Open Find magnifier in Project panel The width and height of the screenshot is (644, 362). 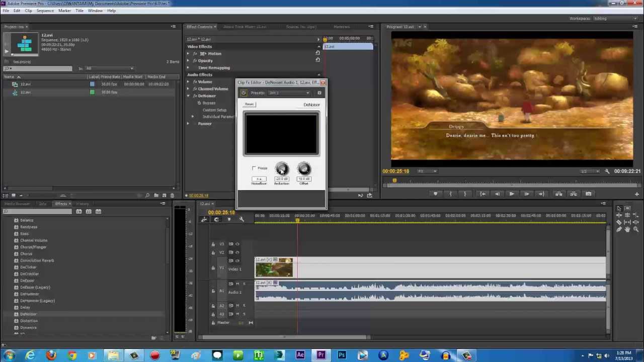[x=147, y=195]
